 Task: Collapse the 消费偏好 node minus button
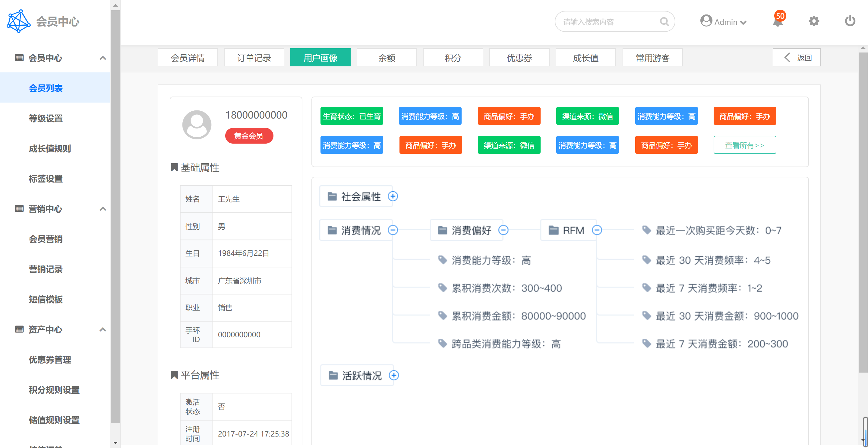[503, 230]
